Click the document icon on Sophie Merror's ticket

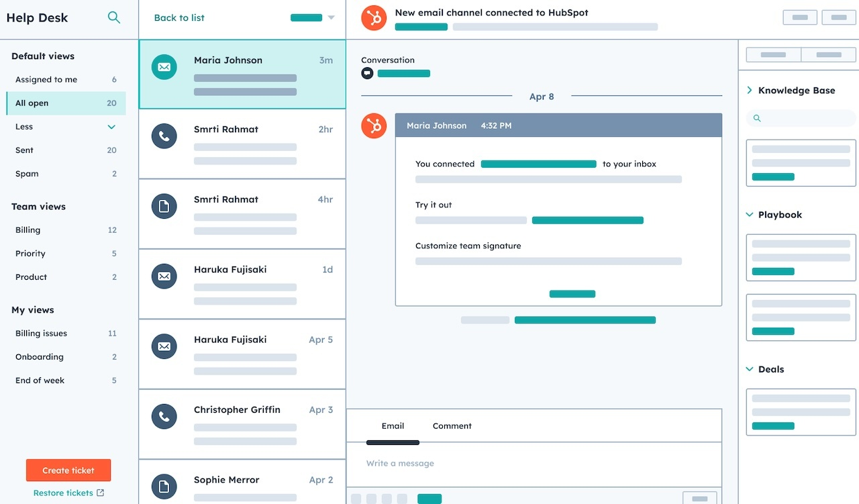pos(164,486)
